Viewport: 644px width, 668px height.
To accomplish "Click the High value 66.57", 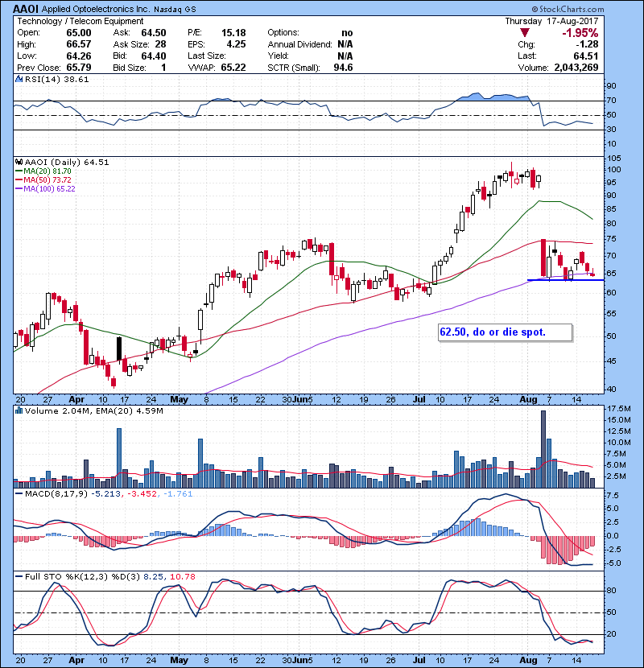I will pos(78,44).
